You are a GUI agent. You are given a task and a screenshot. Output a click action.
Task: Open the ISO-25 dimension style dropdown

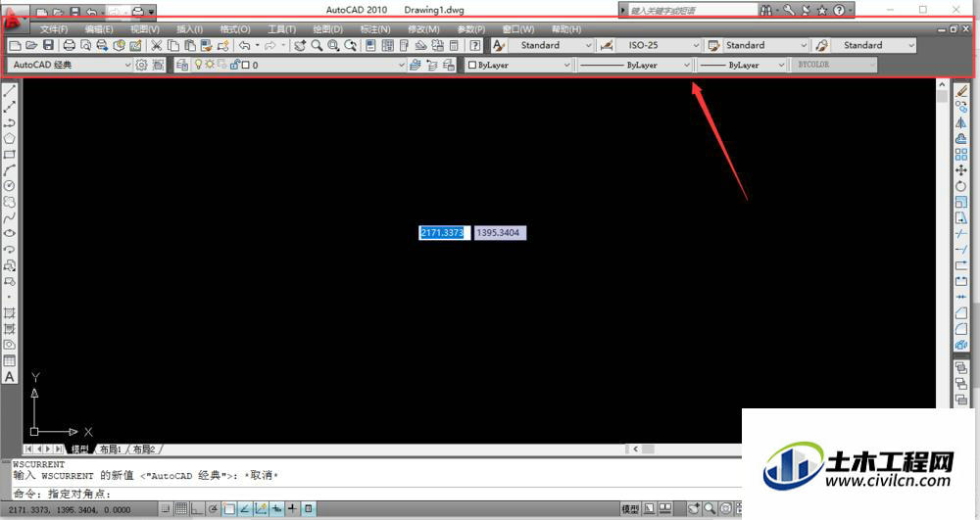[696, 46]
